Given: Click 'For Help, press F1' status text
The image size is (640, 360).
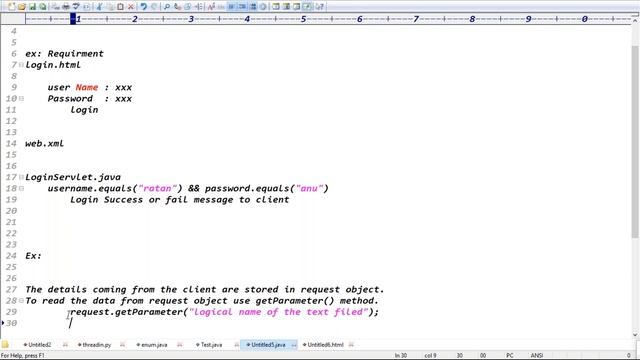Looking at the screenshot, I should pyautogui.click(x=22, y=356).
